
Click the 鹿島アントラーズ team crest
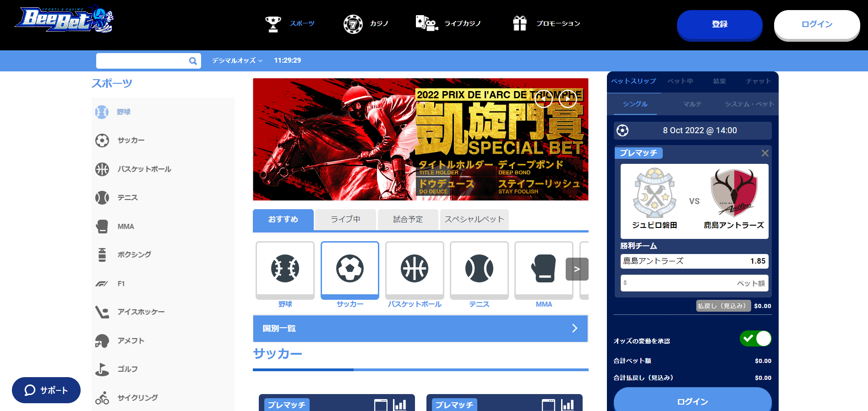(734, 193)
